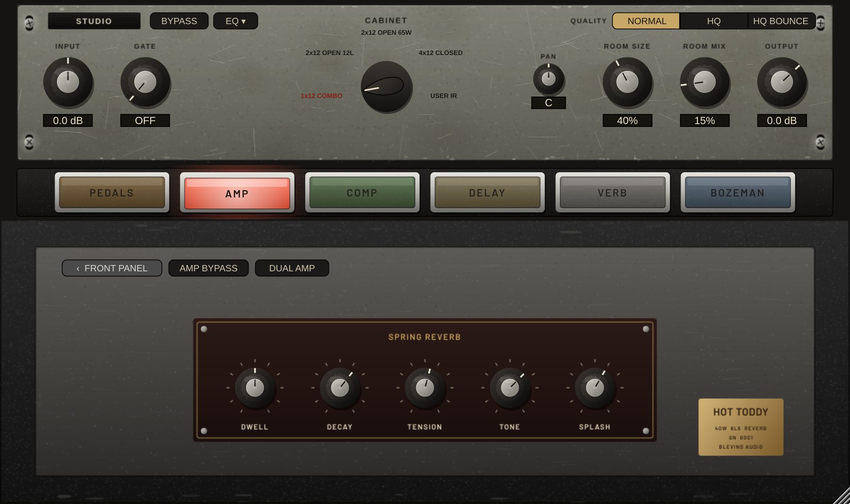The width and height of the screenshot is (850, 504).
Task: Click the ROOM SIZE value 40%
Action: pos(627,121)
